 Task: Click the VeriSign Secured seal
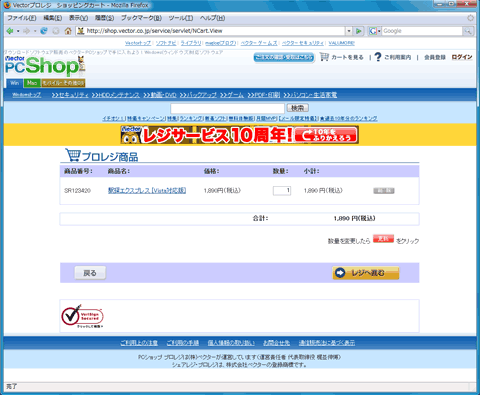pyautogui.click(x=82, y=316)
